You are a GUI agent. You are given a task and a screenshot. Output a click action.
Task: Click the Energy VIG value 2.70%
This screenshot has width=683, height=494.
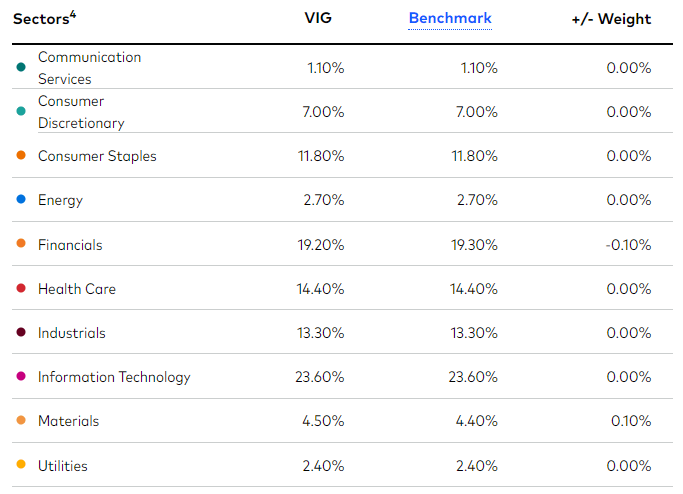(322, 200)
